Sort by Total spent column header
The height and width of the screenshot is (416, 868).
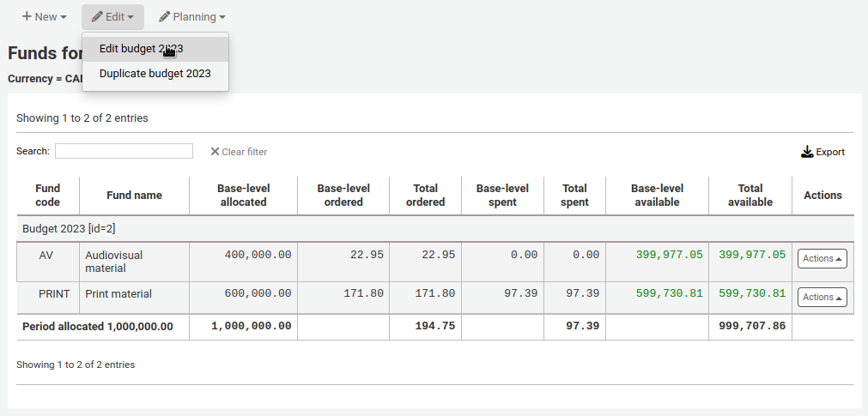574,196
